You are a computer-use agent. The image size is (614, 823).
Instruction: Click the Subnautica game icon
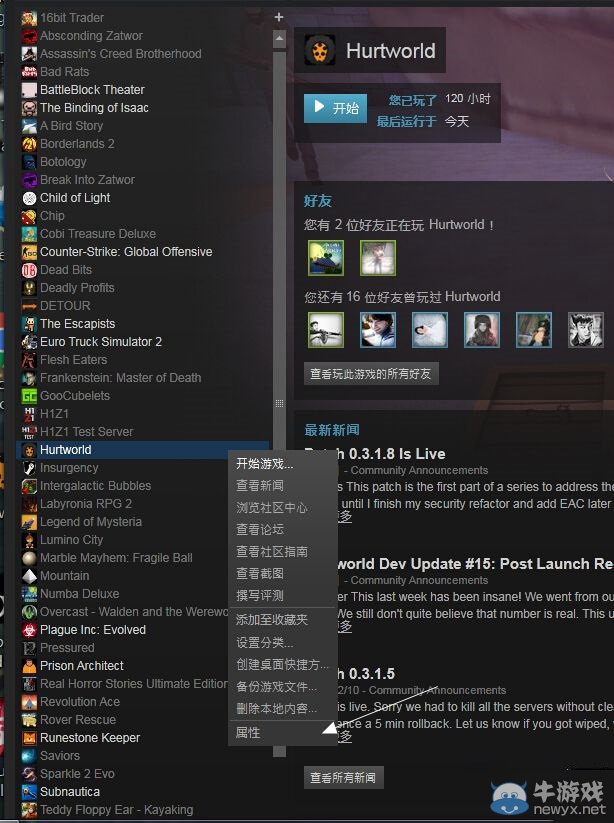click(x=30, y=792)
